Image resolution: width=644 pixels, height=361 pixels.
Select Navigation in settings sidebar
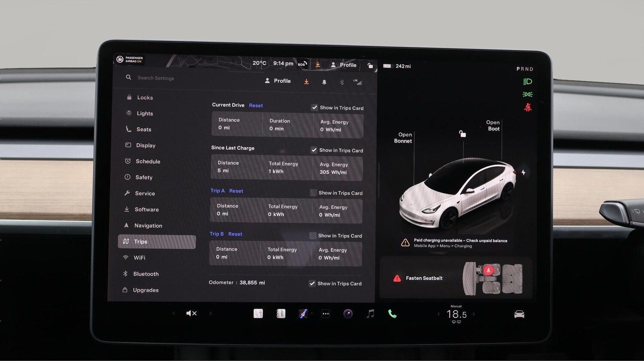coord(143,225)
